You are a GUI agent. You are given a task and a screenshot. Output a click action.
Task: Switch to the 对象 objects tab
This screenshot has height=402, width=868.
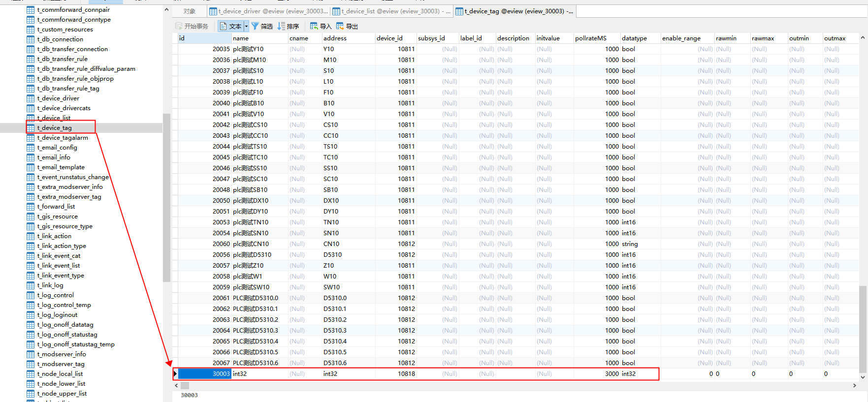point(190,11)
